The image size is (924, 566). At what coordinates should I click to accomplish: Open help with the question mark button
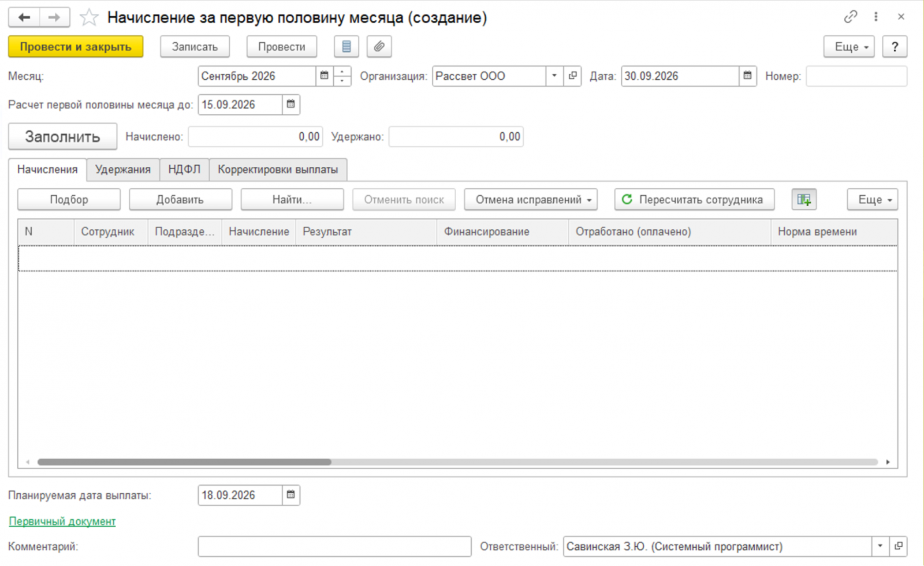[895, 47]
